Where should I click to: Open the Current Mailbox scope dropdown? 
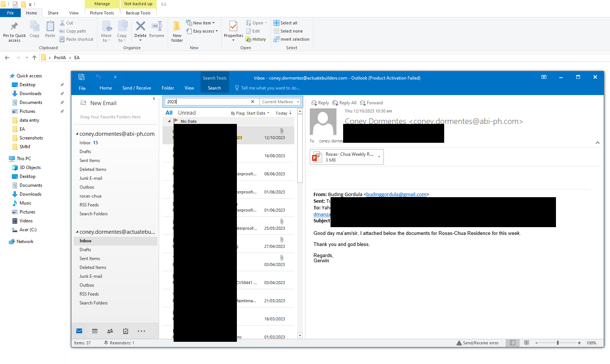[x=298, y=102]
